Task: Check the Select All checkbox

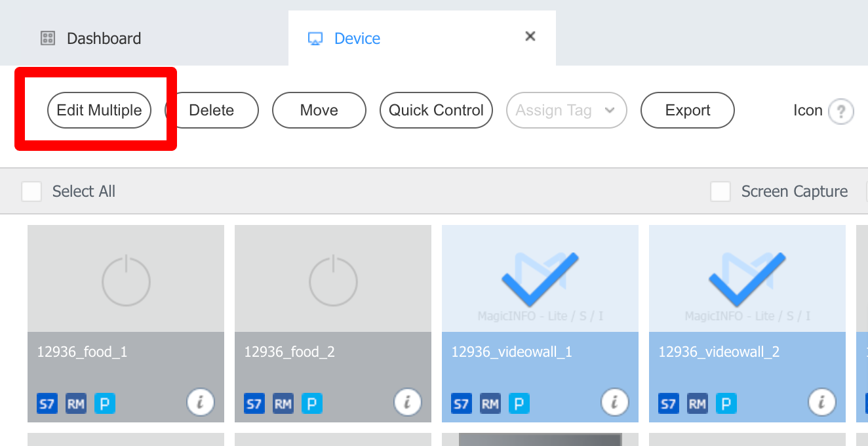Action: (31, 192)
